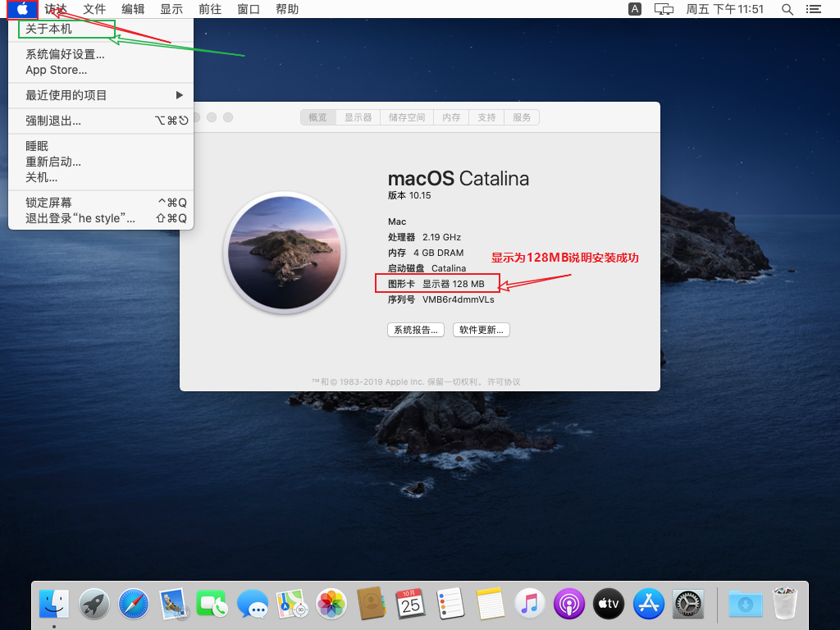Choose 退出登录 "he style"… item
This screenshot has height=630, width=840.
tap(101, 218)
